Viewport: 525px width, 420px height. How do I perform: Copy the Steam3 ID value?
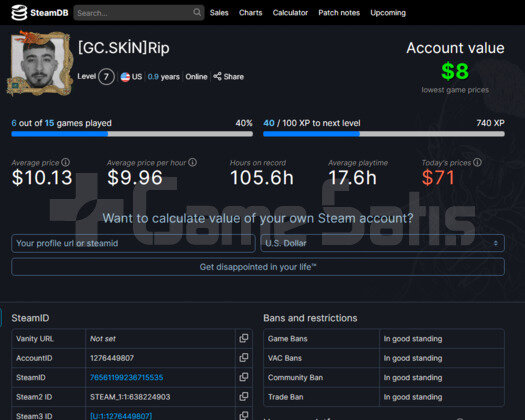pyautogui.click(x=244, y=416)
